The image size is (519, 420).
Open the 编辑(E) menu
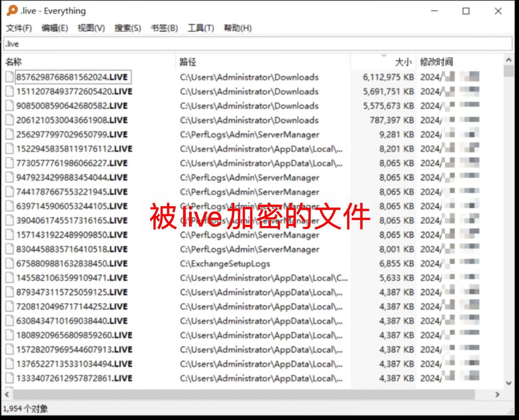[55, 28]
